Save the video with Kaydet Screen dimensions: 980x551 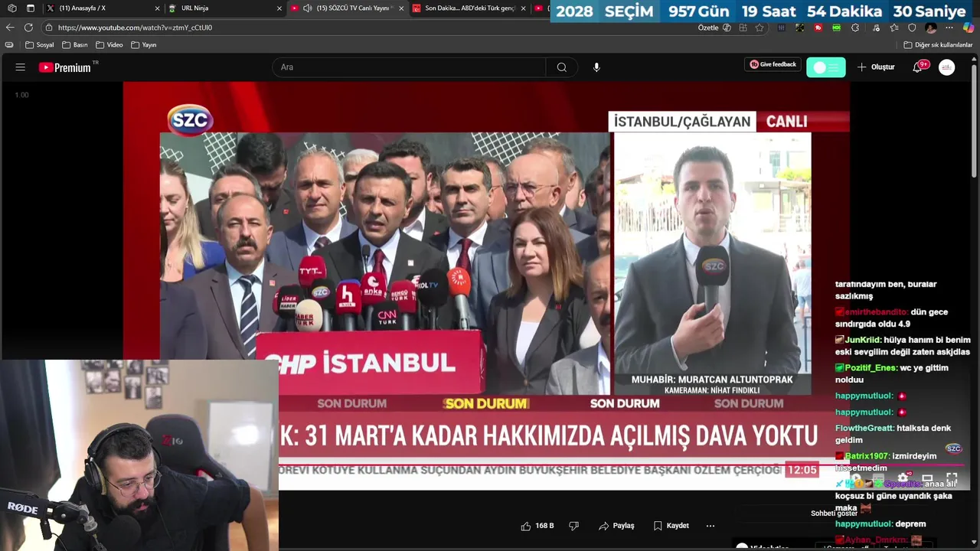(671, 526)
